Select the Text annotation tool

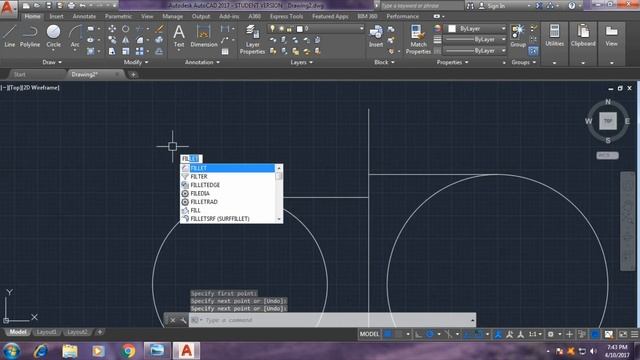tap(179, 36)
